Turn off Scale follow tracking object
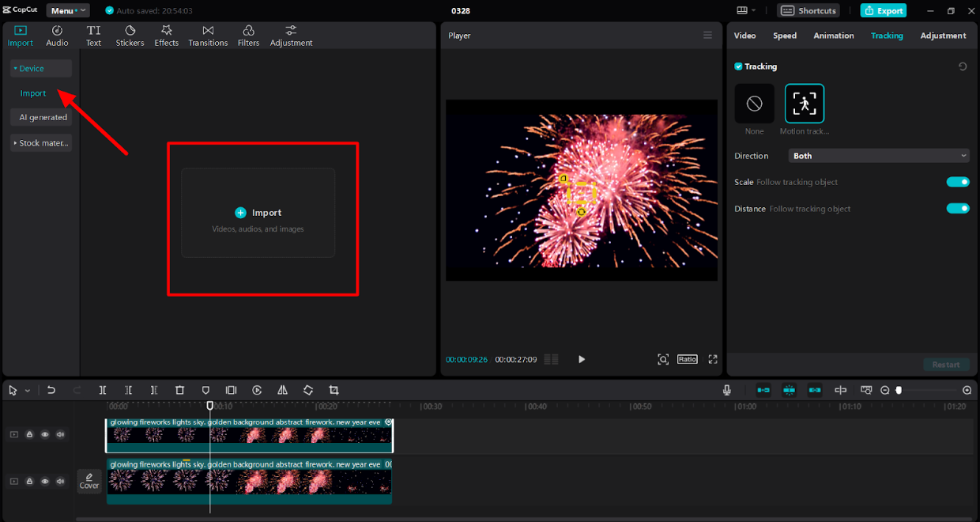This screenshot has height=522, width=980. pos(957,182)
